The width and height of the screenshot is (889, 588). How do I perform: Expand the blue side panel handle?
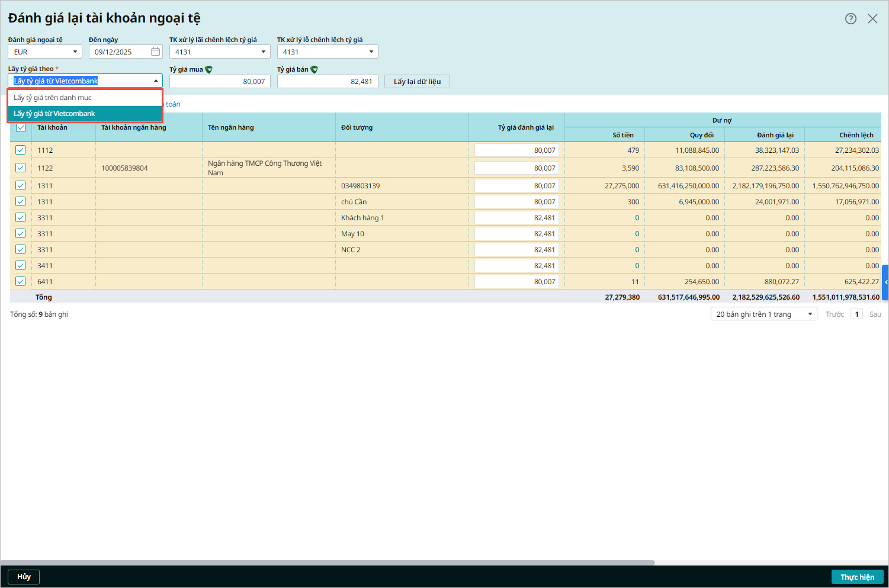885,282
